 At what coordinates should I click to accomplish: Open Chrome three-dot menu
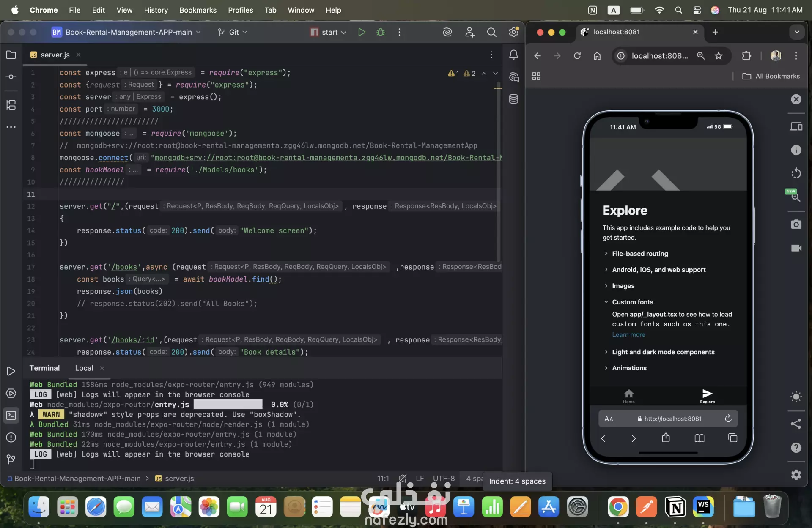pos(796,56)
